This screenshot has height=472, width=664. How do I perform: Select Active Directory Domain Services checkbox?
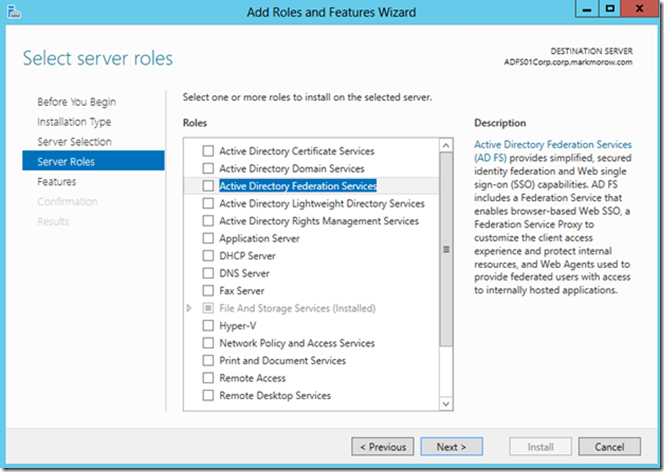tap(208, 168)
